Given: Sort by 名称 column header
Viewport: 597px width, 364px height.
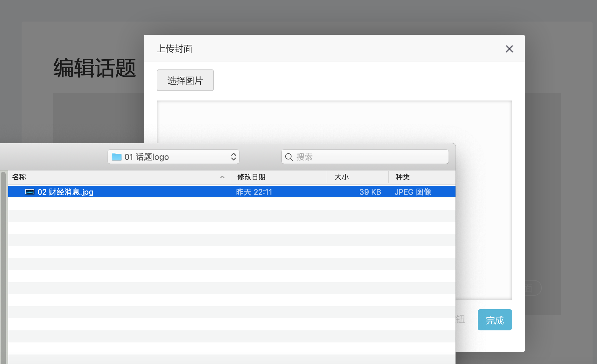Looking at the screenshot, I should [119, 177].
